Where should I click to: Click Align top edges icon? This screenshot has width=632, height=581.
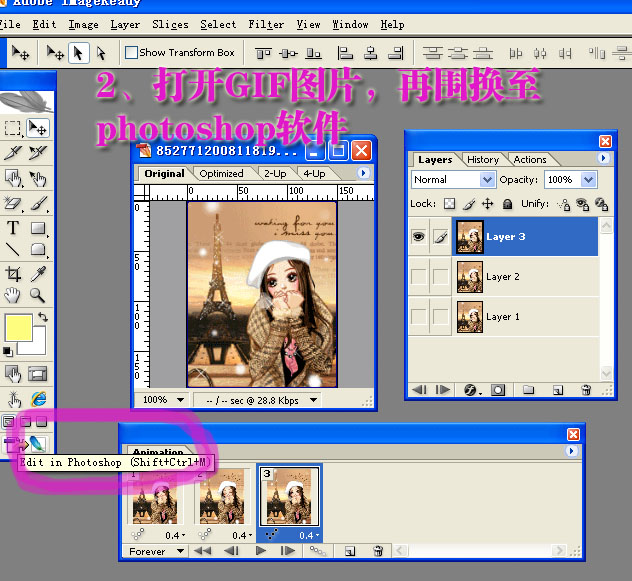coord(263,53)
